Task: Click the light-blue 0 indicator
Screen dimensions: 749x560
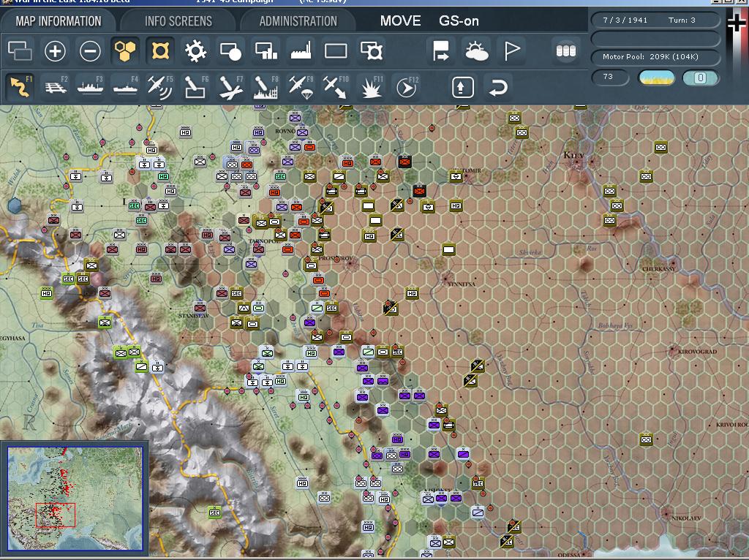Action: click(700, 77)
